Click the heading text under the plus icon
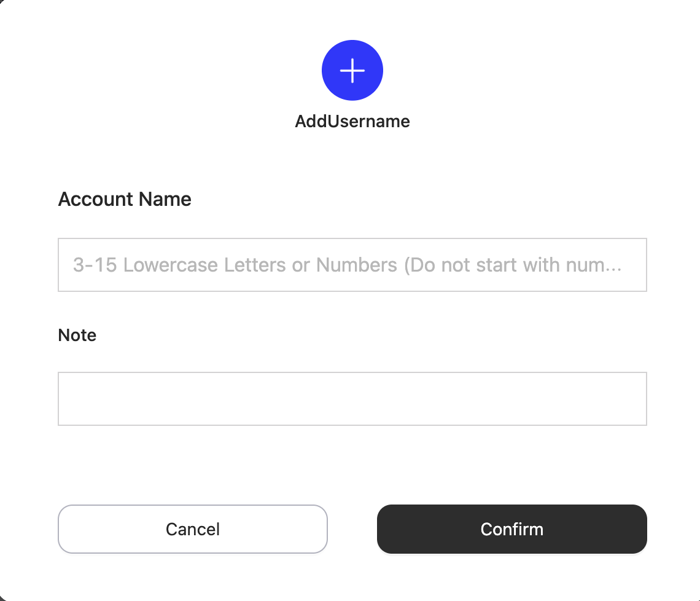Screen dimensions: 700x601 (x=352, y=121)
